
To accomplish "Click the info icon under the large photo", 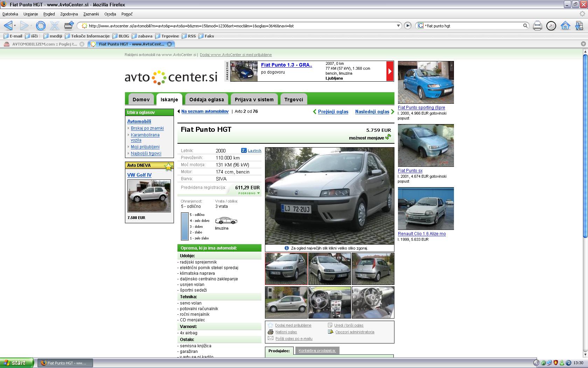I will tap(287, 248).
